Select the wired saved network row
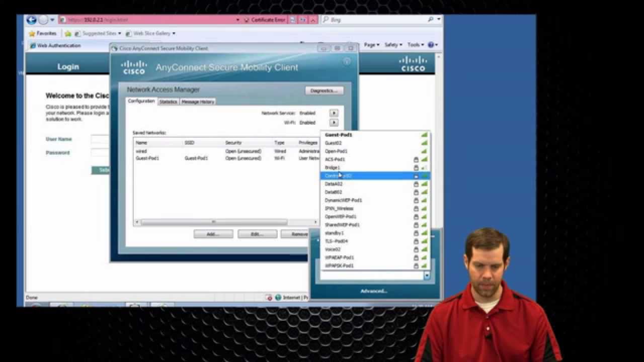Image resolution: width=644 pixels, height=362 pixels. click(x=226, y=151)
